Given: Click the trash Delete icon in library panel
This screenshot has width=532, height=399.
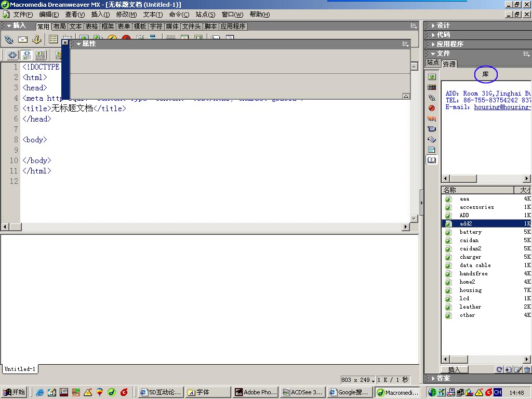Looking at the screenshot, I should point(527,370).
